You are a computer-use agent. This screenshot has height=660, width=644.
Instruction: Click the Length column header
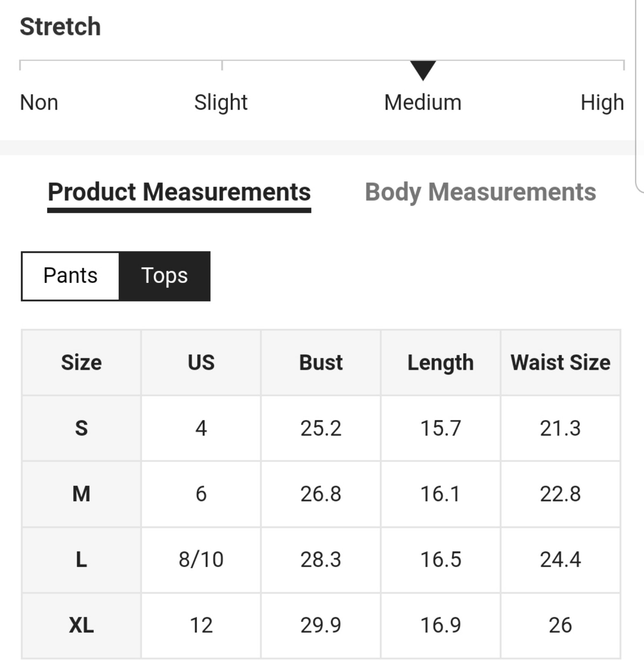click(x=440, y=363)
